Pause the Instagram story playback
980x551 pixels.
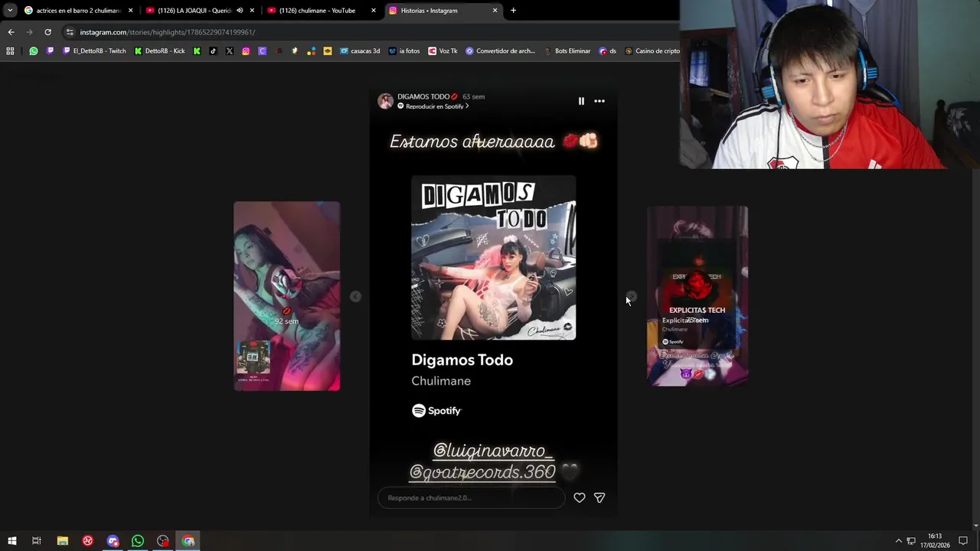(x=581, y=101)
